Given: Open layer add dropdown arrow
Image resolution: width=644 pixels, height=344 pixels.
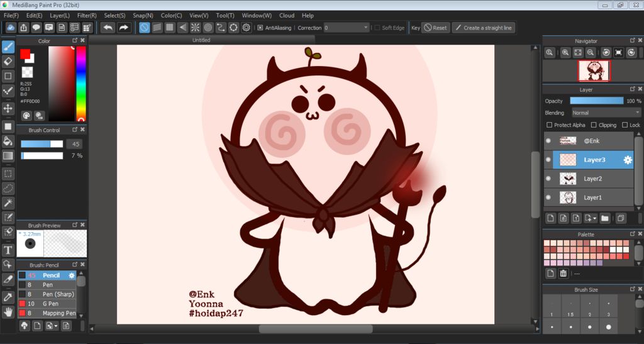Looking at the screenshot, I should click(x=595, y=218).
